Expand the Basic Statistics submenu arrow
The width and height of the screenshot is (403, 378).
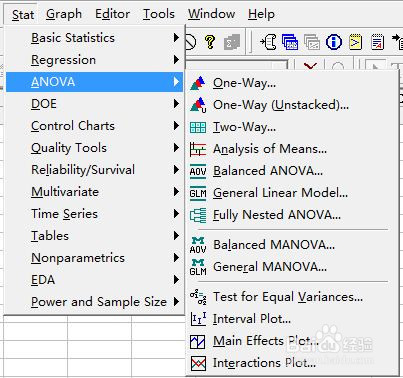click(176, 38)
